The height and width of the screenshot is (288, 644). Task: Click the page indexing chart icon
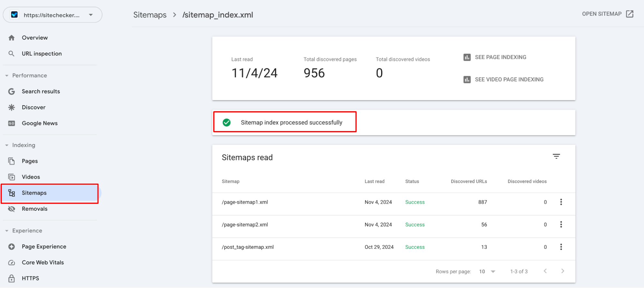467,57
